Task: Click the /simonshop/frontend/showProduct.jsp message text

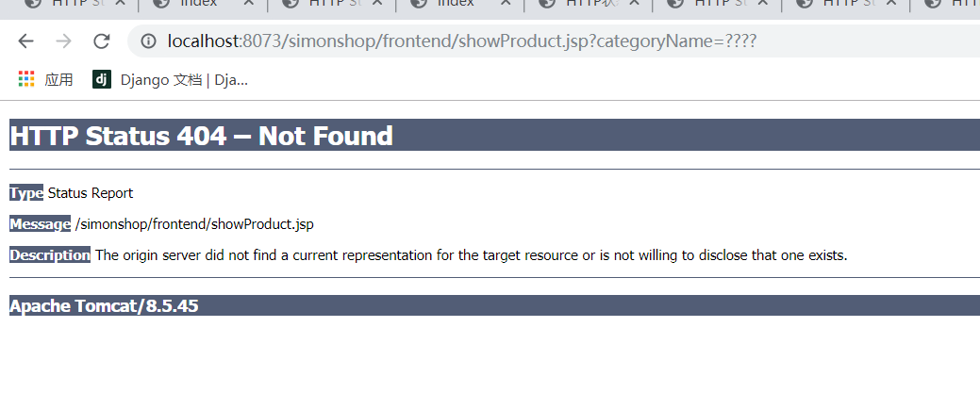Action: [x=194, y=224]
